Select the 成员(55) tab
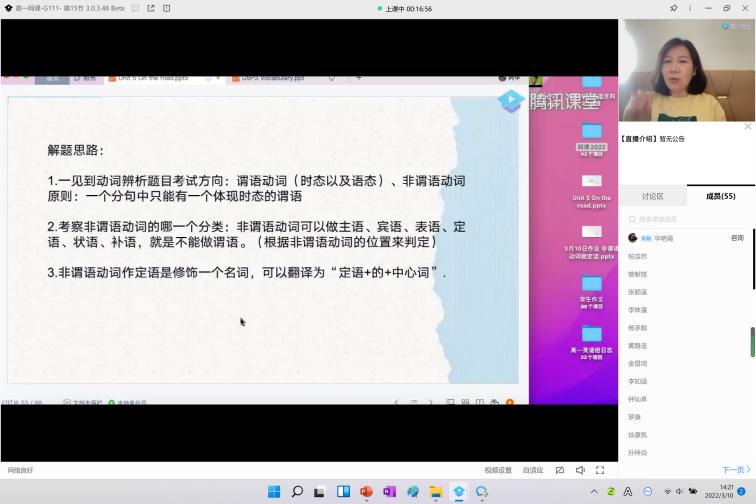The height and width of the screenshot is (504, 756). tap(720, 197)
